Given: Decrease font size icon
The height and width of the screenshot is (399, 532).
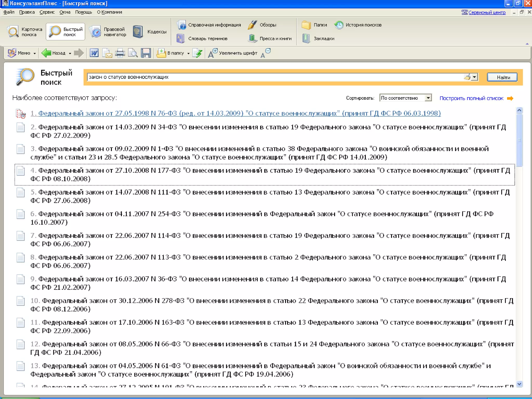Looking at the screenshot, I should click(x=265, y=53).
